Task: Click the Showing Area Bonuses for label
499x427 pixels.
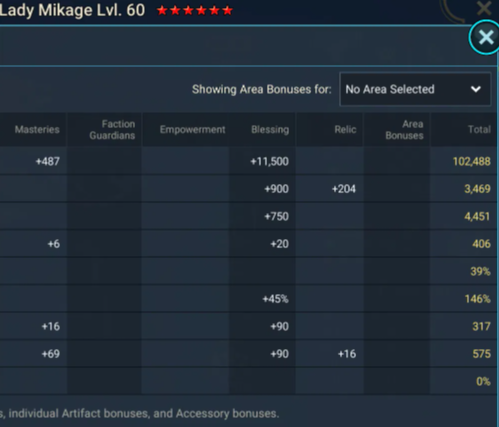Action: [x=262, y=89]
